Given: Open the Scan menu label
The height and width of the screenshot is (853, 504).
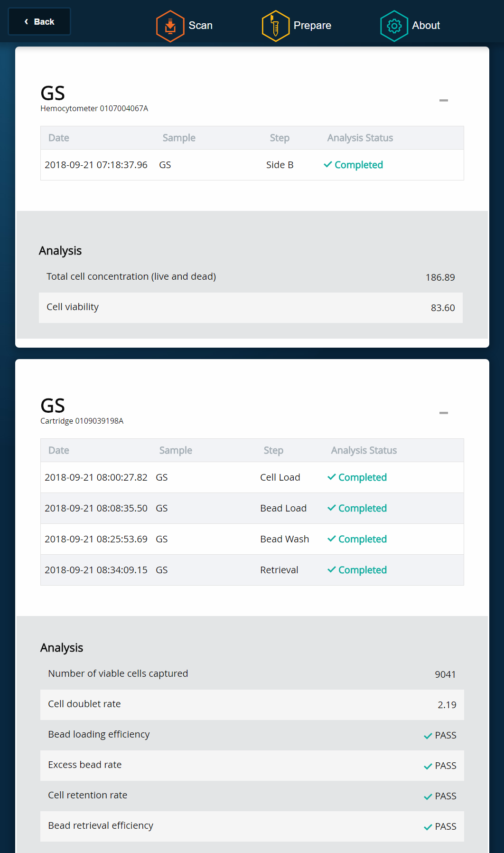Looking at the screenshot, I should tap(200, 26).
